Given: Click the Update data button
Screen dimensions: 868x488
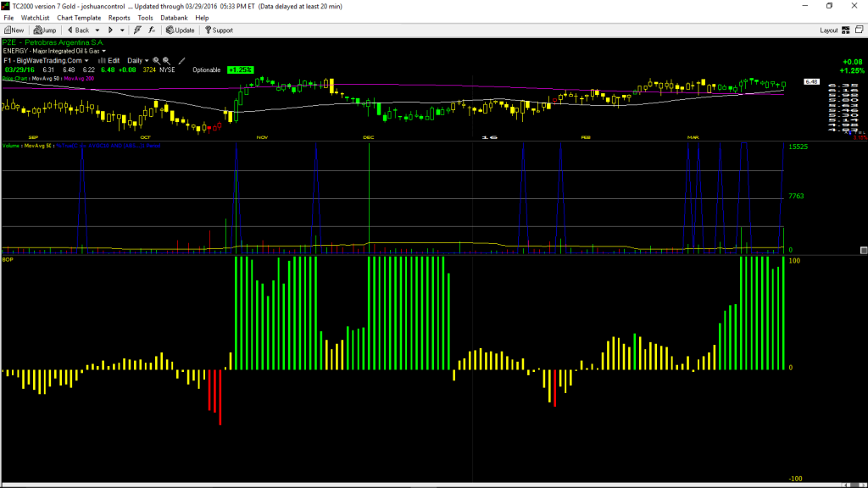Looking at the screenshot, I should [x=180, y=30].
